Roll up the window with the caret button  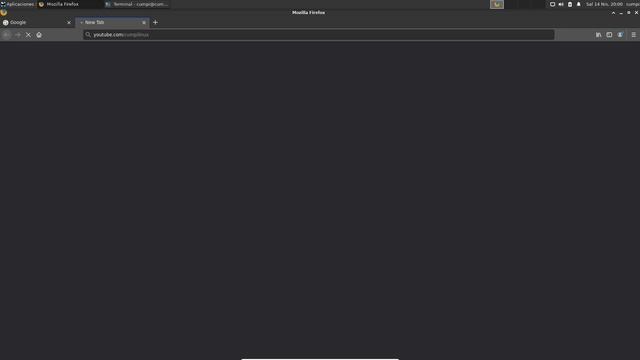[613, 13]
